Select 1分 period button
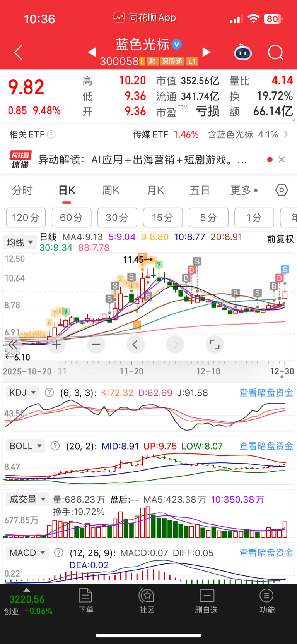 [254, 217]
